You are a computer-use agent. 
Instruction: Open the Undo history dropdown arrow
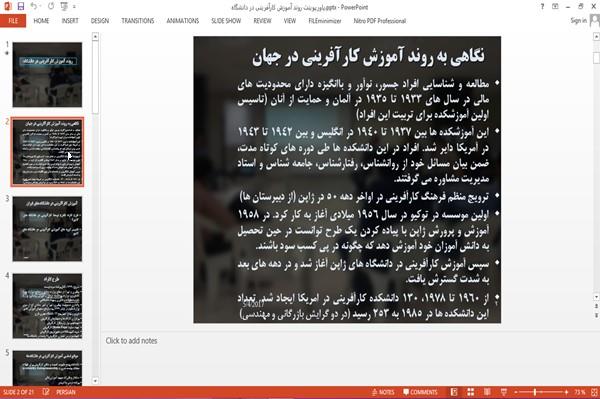pos(41,7)
